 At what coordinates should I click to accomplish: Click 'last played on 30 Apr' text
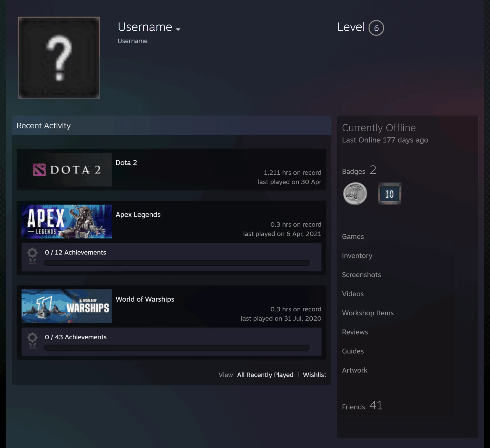pyautogui.click(x=289, y=182)
